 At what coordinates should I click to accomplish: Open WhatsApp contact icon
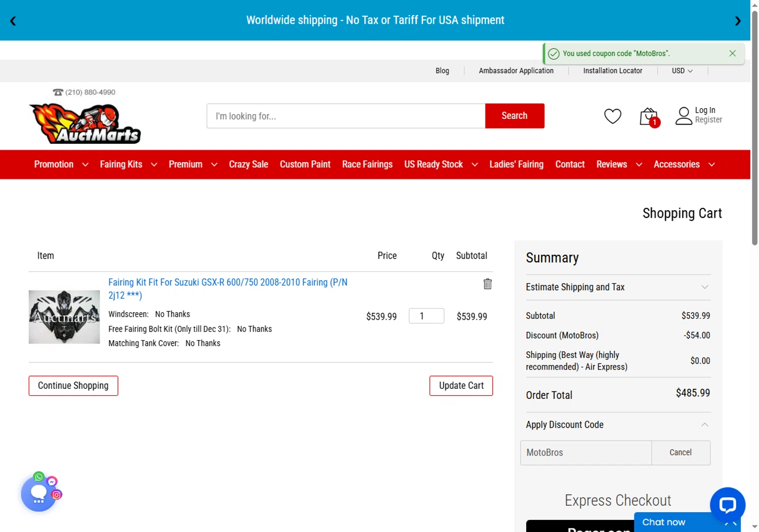point(39,477)
